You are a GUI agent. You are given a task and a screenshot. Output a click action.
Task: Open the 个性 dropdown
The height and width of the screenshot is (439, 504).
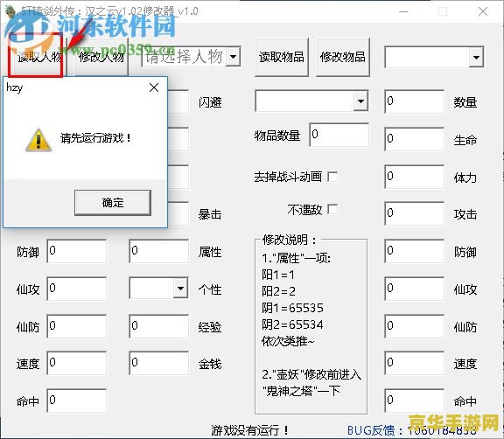180,288
